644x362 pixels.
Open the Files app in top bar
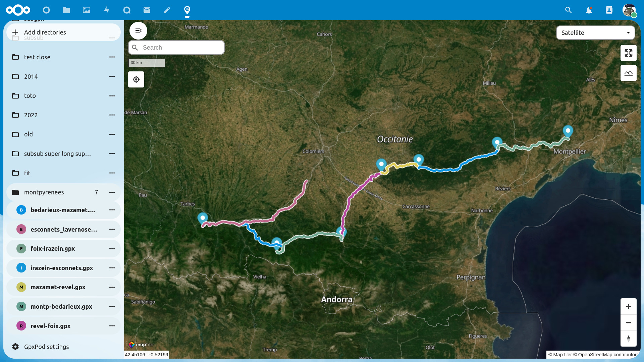click(66, 10)
